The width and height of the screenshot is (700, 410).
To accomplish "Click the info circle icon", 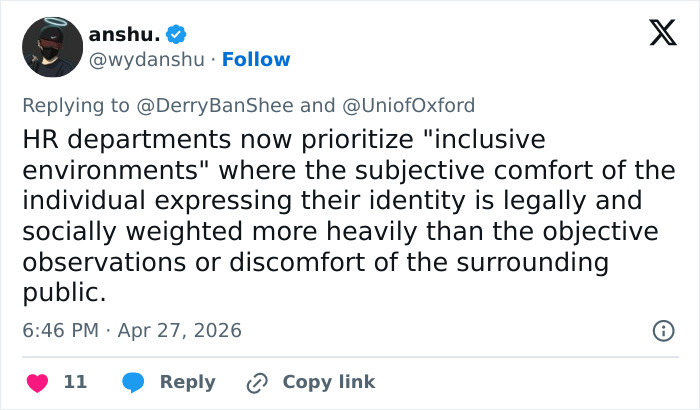I will (662, 330).
